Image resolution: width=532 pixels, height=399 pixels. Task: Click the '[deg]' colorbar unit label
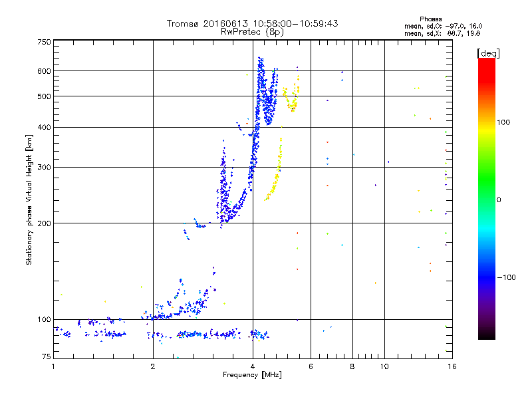pyautogui.click(x=488, y=53)
